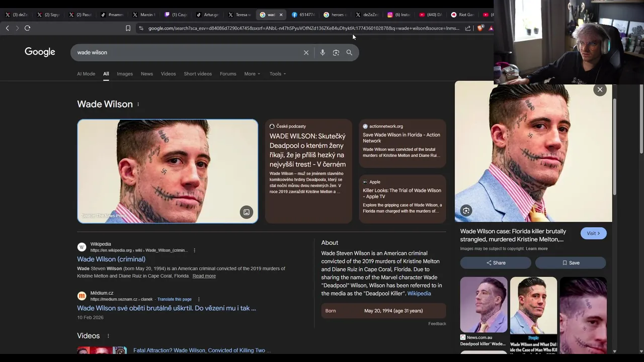Submit the search with the magnifier icon
Viewport: 644px width, 362px height.
(349, 52)
